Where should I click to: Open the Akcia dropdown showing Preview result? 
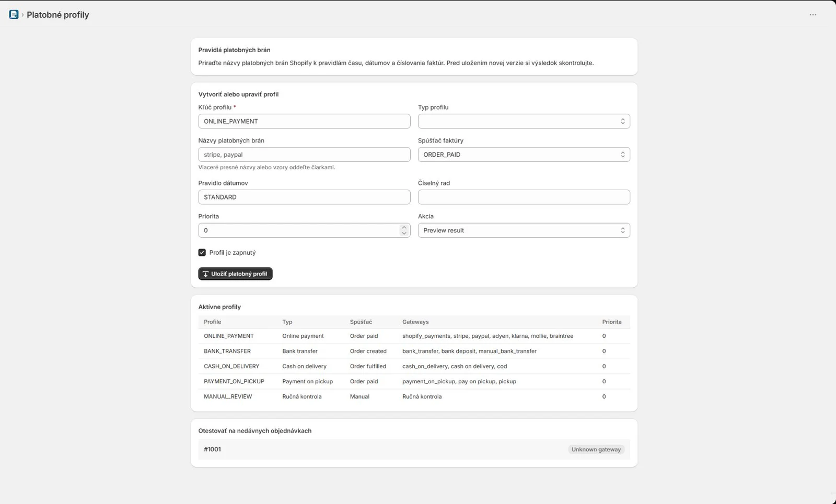pyautogui.click(x=524, y=230)
